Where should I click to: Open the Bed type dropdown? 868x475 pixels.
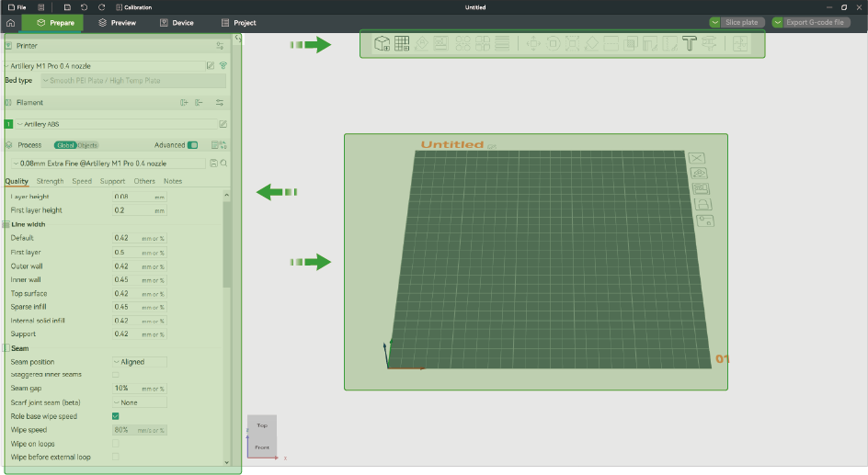(133, 81)
